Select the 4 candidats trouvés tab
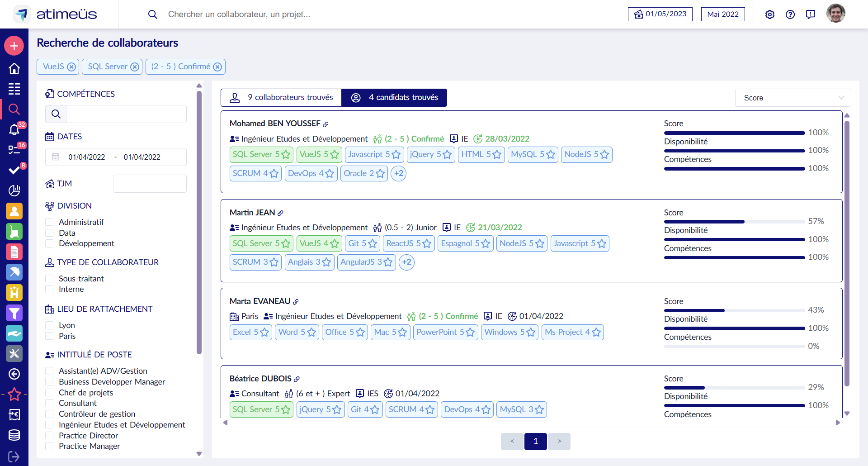The height and width of the screenshot is (466, 868). tap(394, 98)
